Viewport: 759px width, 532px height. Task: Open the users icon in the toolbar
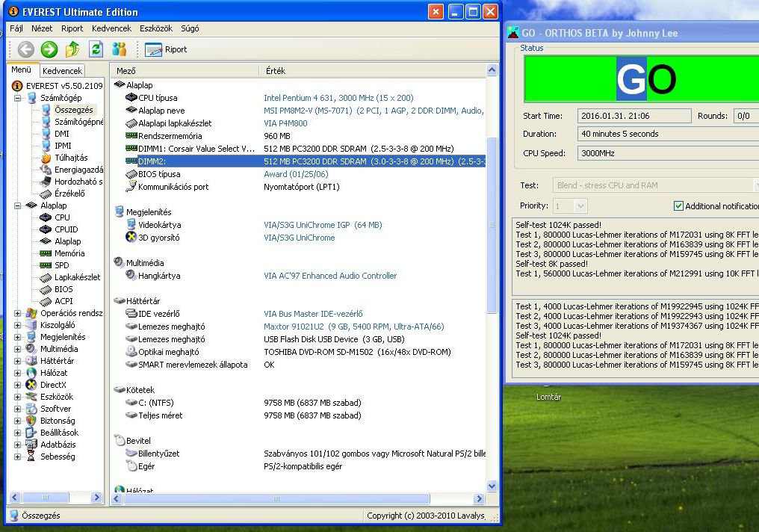(x=119, y=49)
